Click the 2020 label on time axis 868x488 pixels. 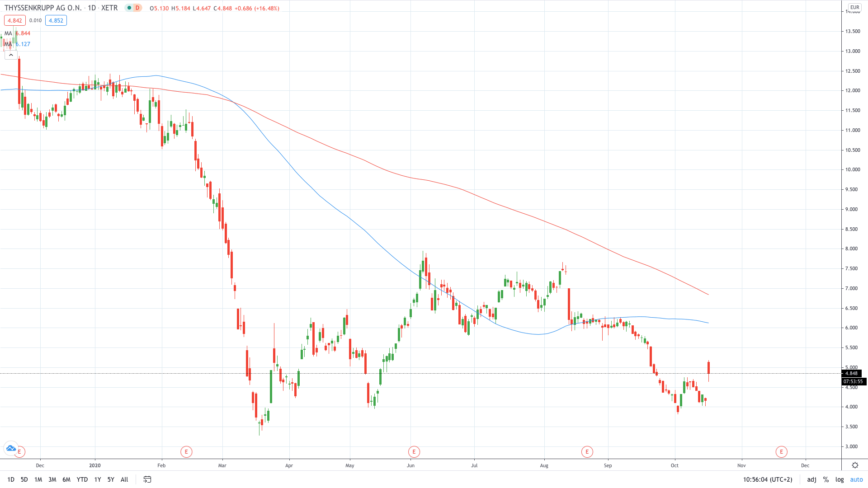[95, 465]
